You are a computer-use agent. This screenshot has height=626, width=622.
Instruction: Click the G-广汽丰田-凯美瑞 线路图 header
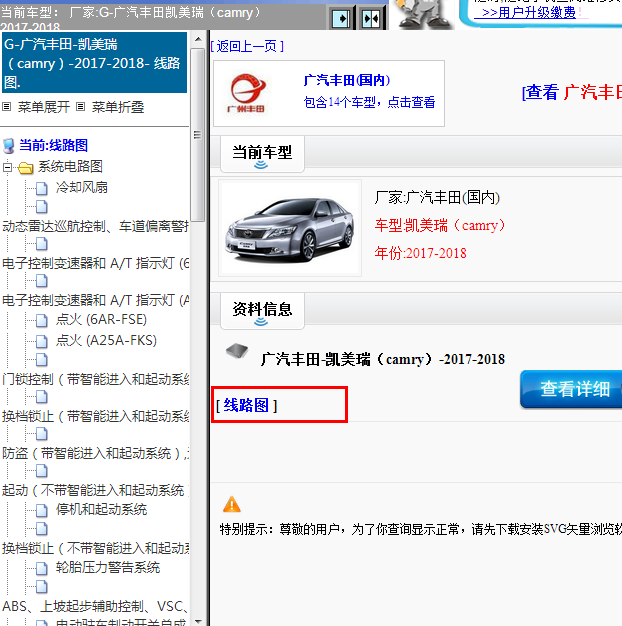(95, 63)
